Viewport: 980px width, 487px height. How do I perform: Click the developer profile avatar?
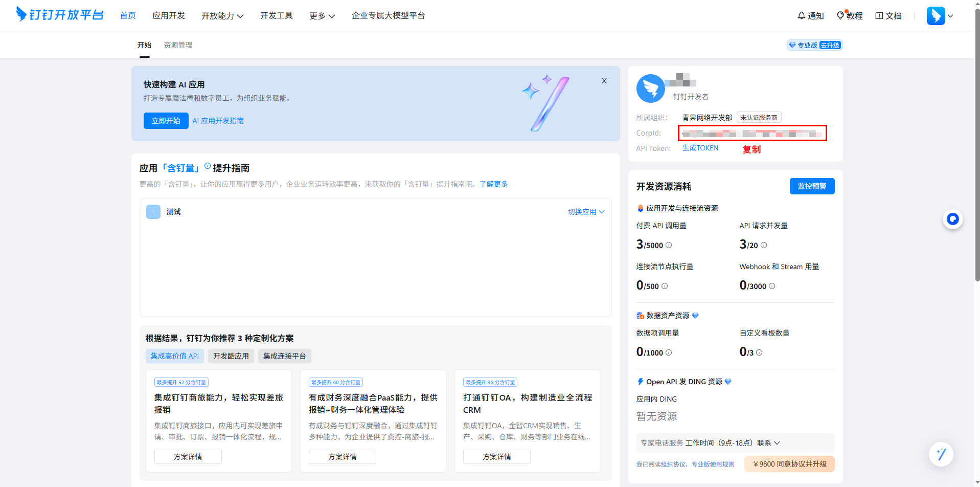coord(650,88)
